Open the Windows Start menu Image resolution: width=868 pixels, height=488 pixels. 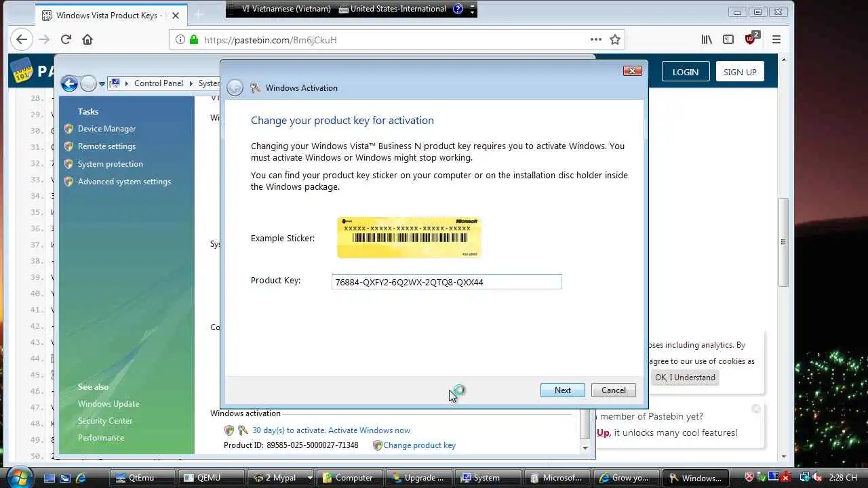click(19, 476)
